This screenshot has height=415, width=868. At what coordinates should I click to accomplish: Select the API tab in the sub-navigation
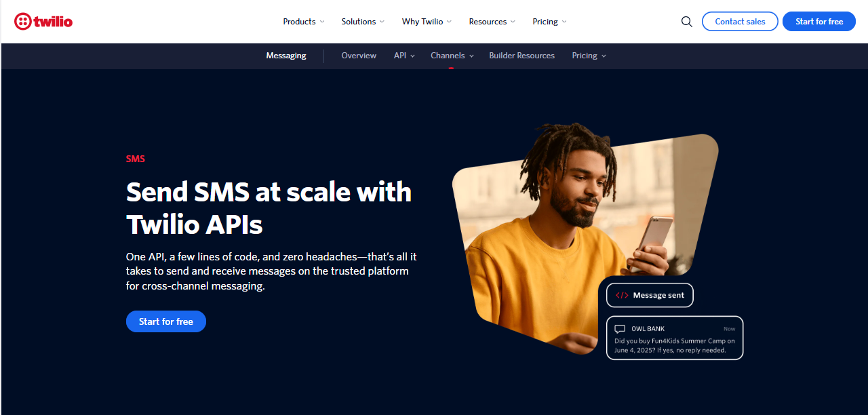403,56
